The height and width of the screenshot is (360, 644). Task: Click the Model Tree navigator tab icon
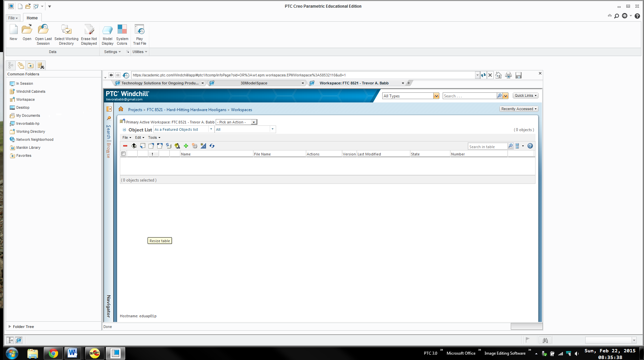click(11, 65)
